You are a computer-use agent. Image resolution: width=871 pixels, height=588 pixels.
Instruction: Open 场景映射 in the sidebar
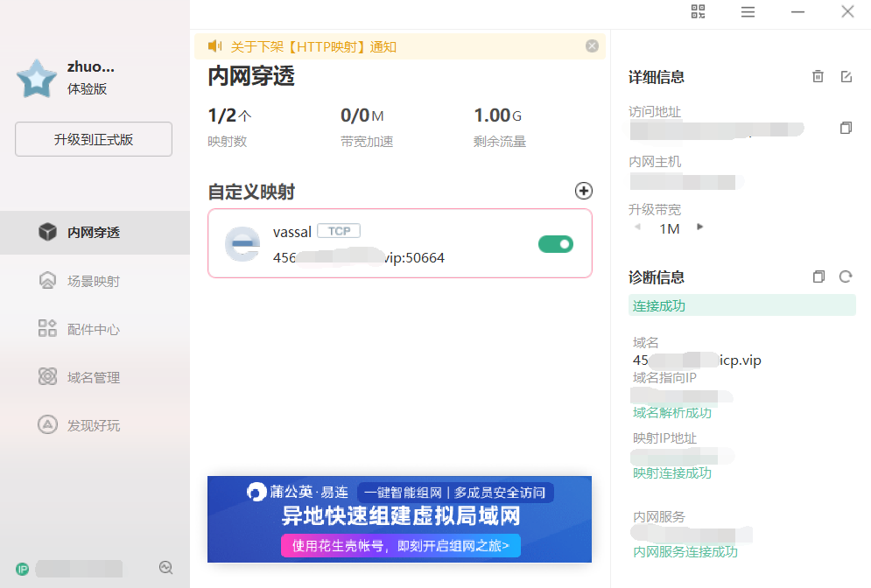pos(95,281)
